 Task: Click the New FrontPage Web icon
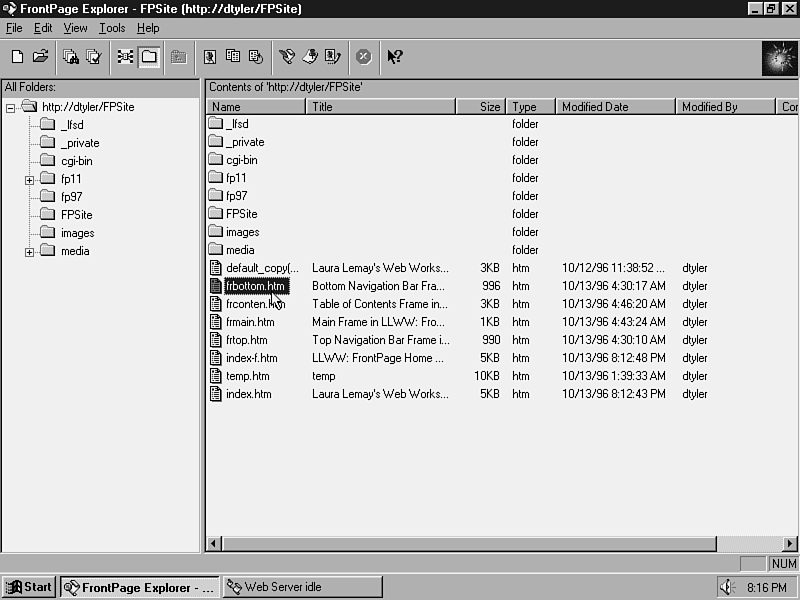(17, 57)
